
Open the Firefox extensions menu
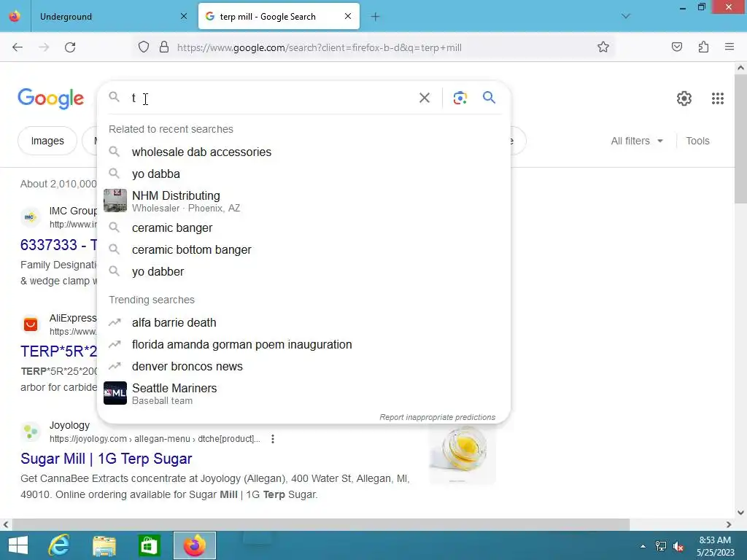click(703, 47)
